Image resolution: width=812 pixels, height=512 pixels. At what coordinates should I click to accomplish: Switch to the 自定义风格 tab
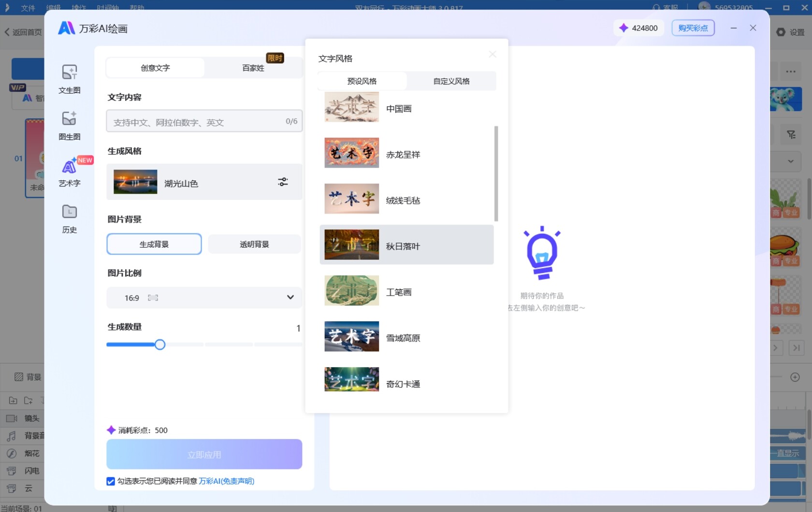tap(451, 81)
